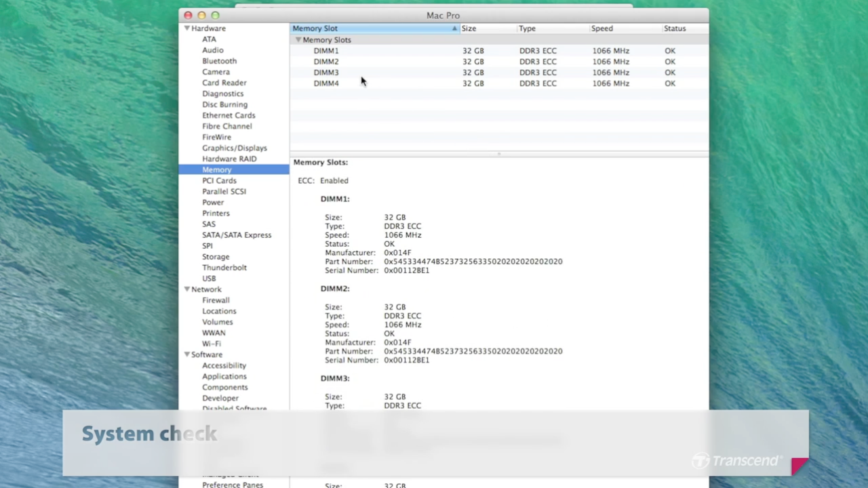This screenshot has height=488, width=868.
Task: Collapse the Memory Slots disclosure triangle
Action: [298, 40]
